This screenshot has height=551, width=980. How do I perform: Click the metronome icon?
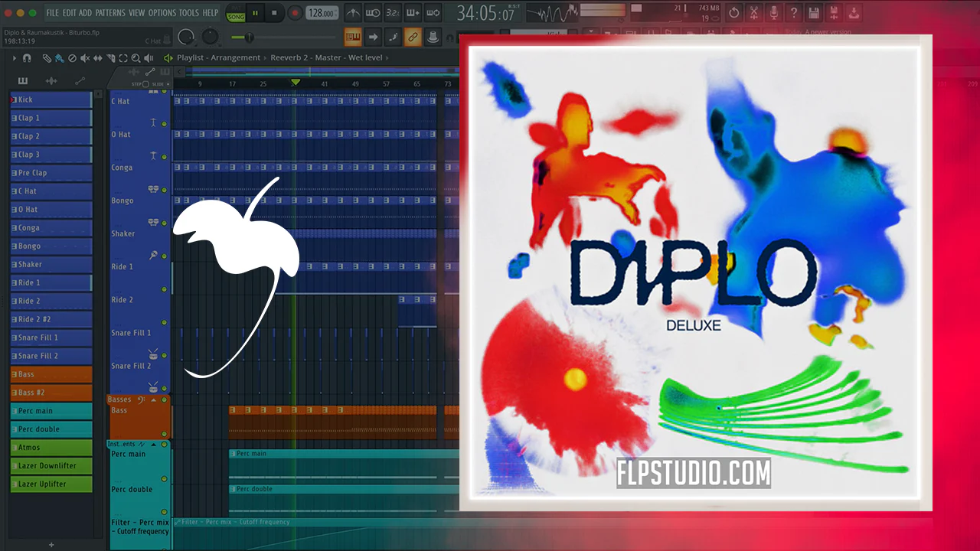pyautogui.click(x=353, y=13)
